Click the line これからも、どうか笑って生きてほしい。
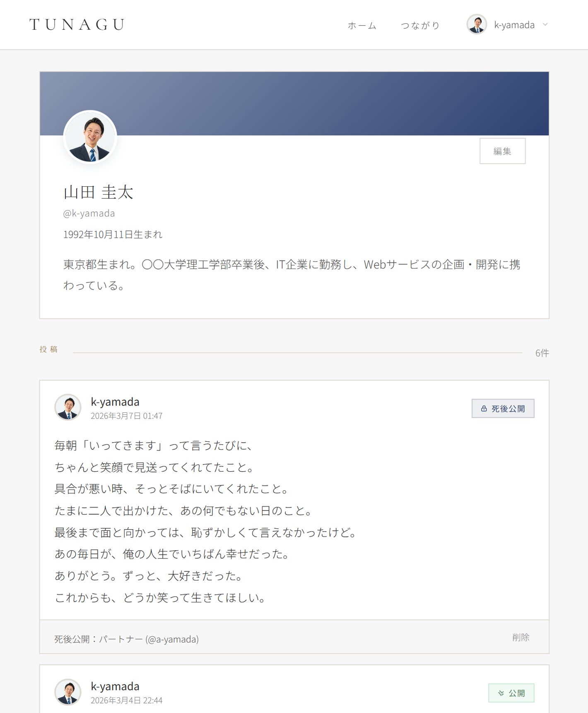Viewport: 588px width, 713px height. (160, 597)
